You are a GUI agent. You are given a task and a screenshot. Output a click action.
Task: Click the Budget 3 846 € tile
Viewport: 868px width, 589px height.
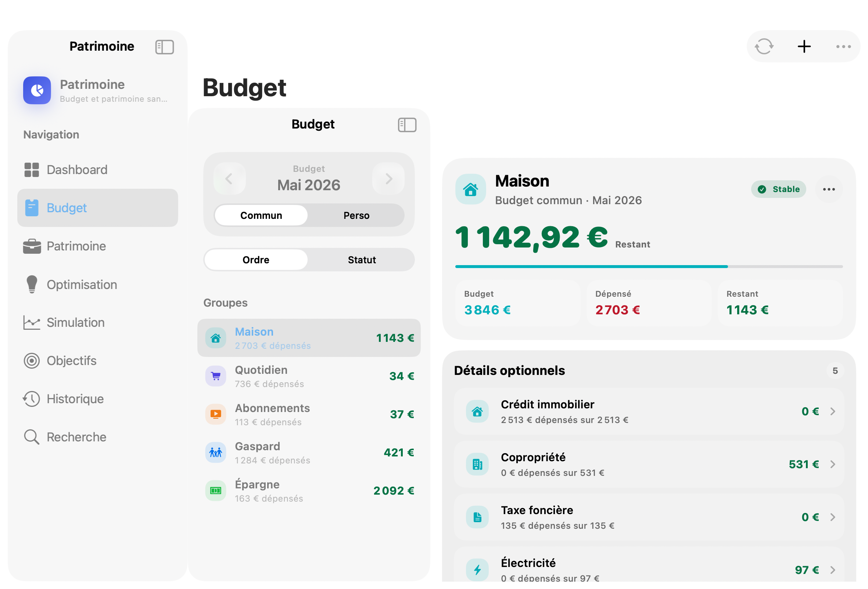click(518, 303)
